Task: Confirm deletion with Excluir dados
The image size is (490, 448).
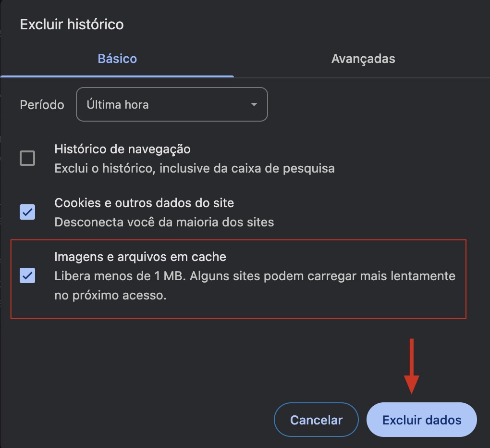Action: [421, 419]
